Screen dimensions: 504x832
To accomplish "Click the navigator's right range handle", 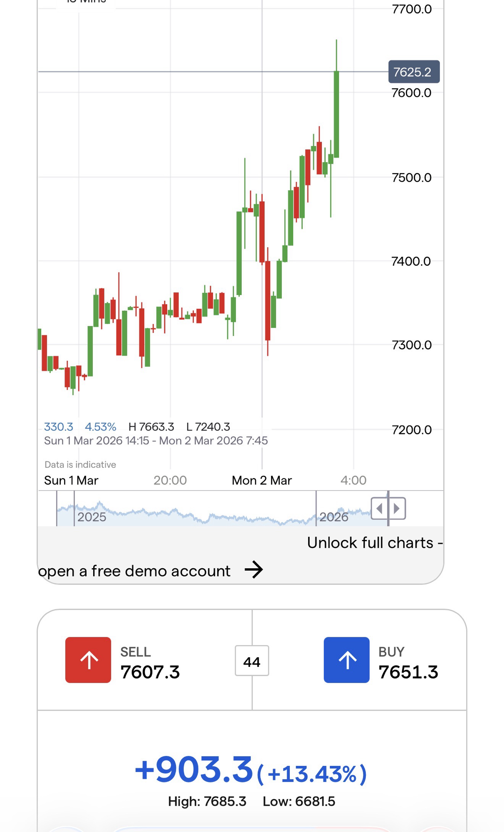I will point(388,508).
